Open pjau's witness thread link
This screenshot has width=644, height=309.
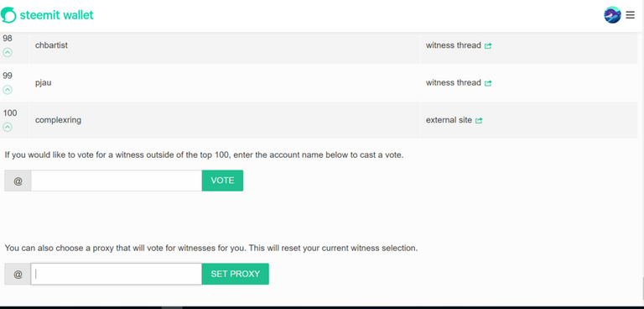(x=454, y=83)
